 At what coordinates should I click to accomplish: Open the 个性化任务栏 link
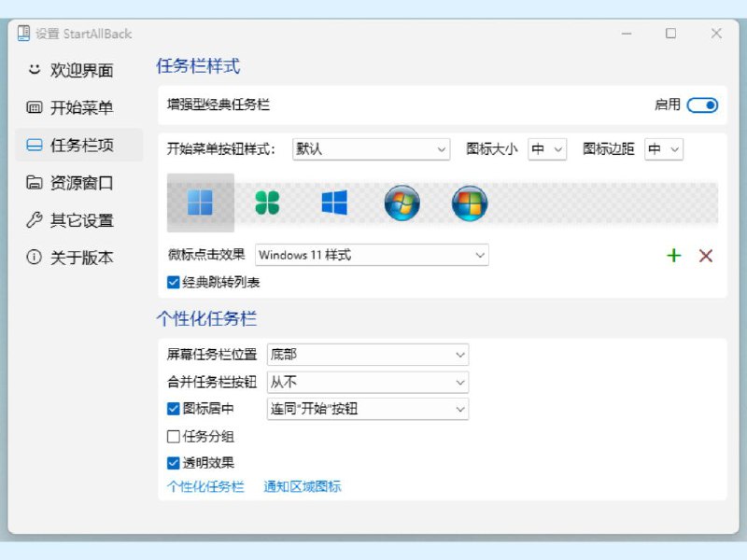tap(205, 486)
